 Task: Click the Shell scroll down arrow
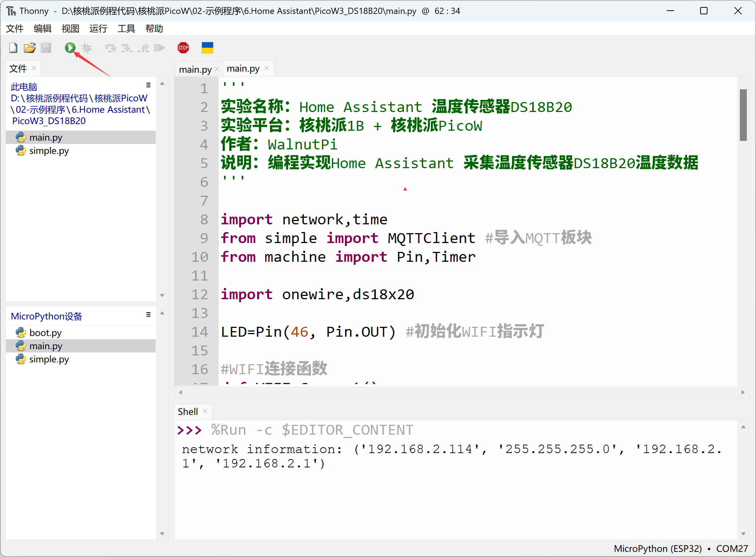click(x=743, y=534)
